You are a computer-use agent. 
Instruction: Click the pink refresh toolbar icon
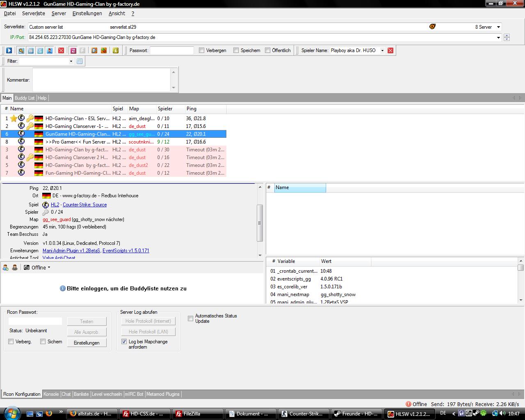73,50
